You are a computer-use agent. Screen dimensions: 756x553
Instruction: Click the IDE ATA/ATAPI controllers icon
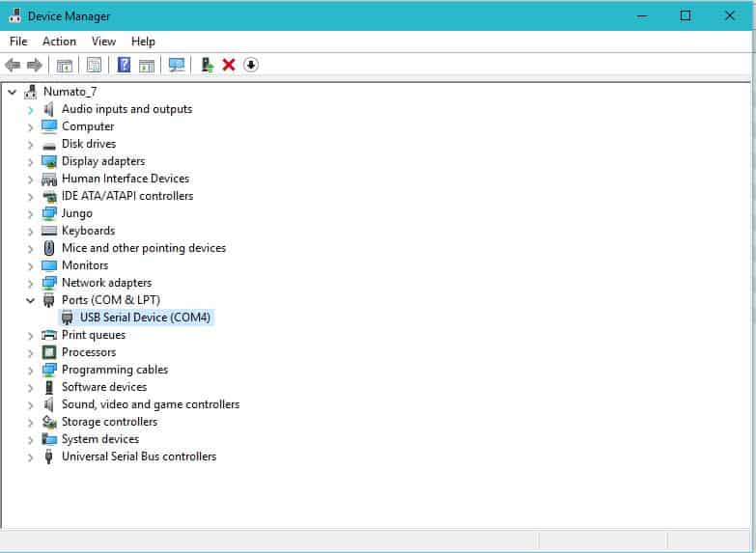pos(49,197)
